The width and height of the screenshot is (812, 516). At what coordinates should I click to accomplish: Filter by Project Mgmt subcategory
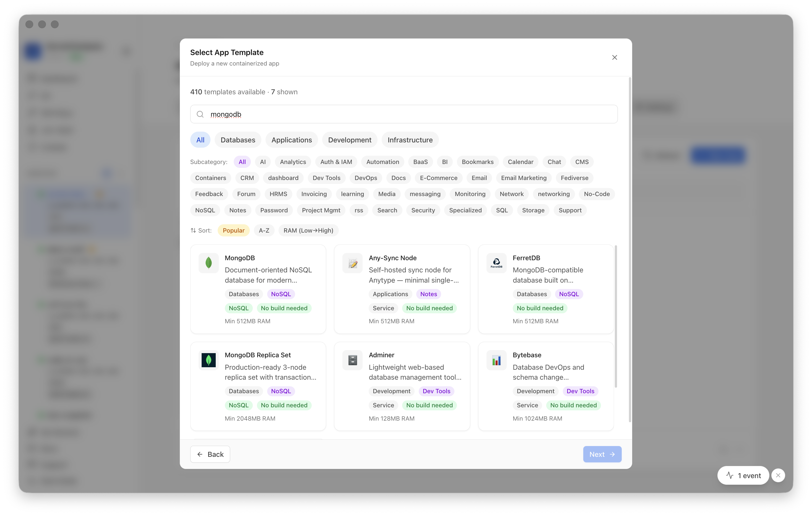(x=321, y=210)
